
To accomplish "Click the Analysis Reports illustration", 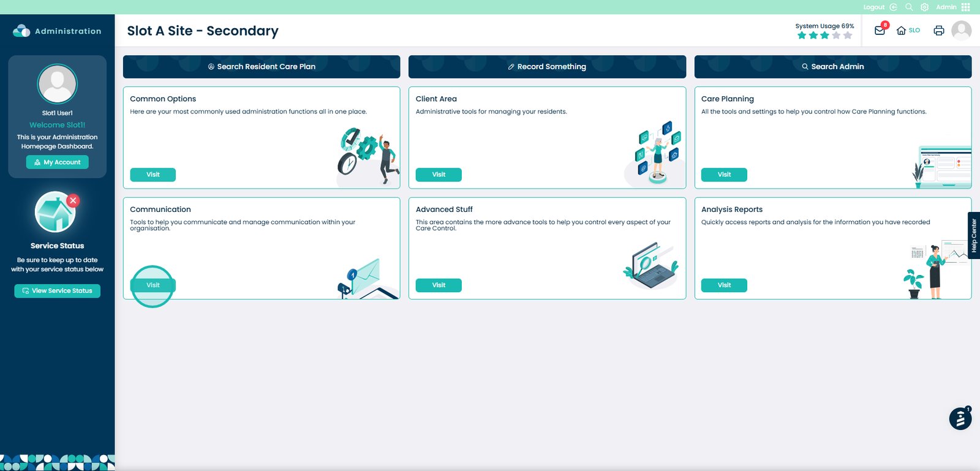I will coord(936,268).
